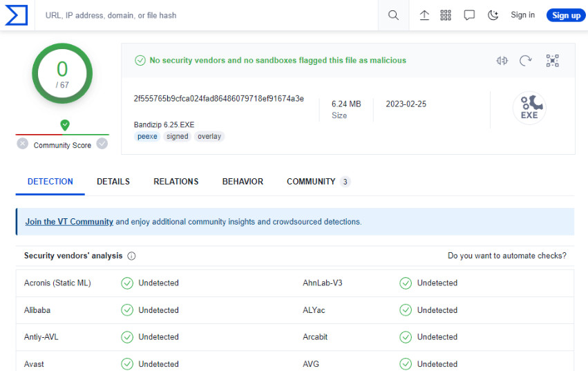Click Avast vendor name
This screenshot has width=588, height=371.
pos(34,364)
